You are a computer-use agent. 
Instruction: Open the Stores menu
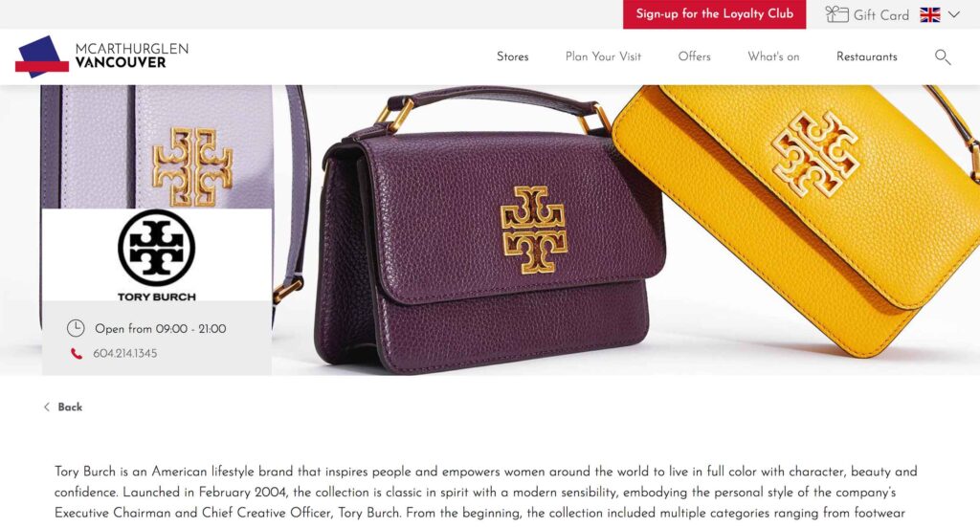pos(513,56)
